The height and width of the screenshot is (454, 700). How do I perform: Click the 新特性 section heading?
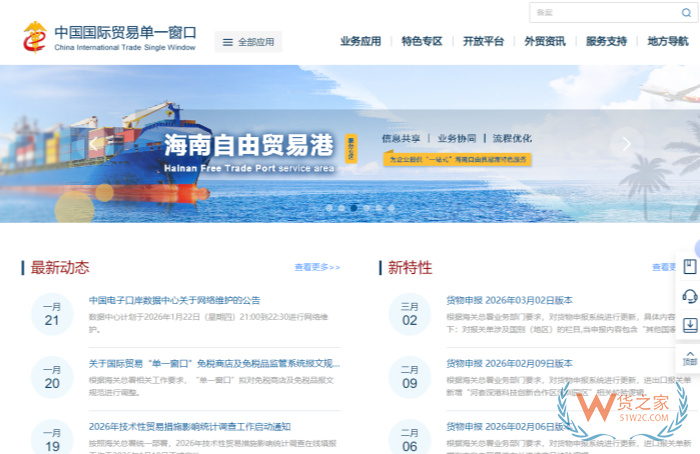click(410, 267)
